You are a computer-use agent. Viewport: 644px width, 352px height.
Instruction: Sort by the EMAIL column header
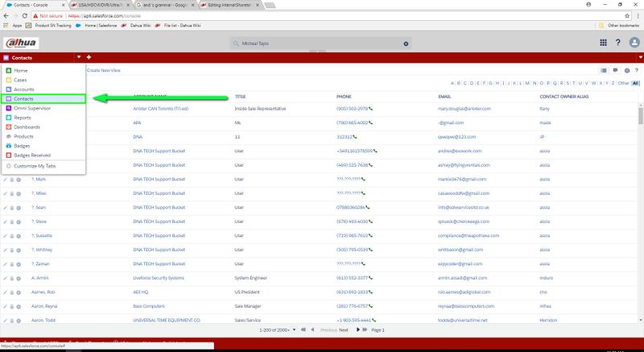click(444, 97)
